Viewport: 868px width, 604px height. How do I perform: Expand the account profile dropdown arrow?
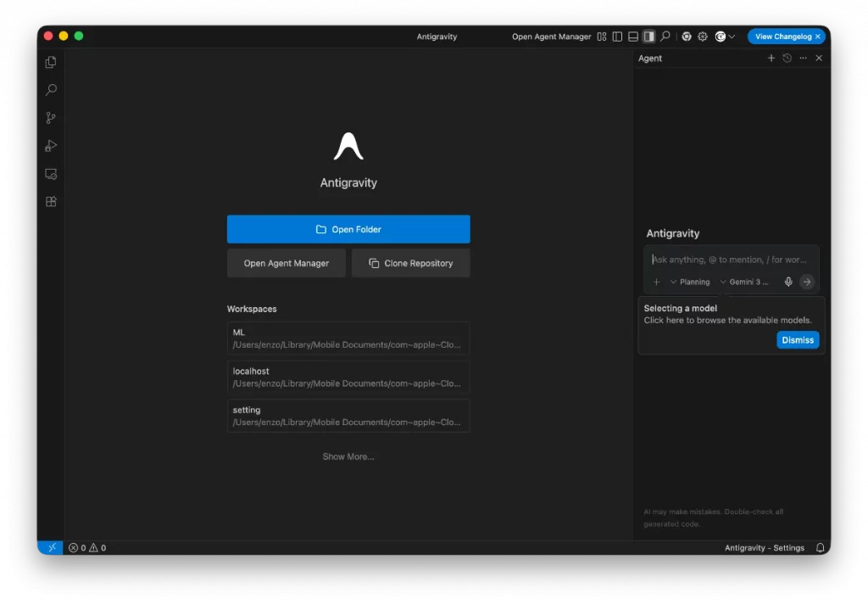[732, 37]
